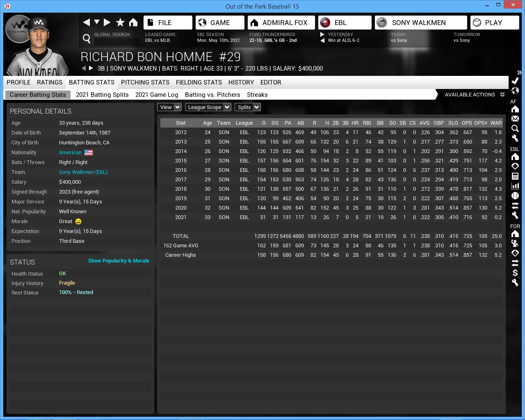
Task: Open the AF mail envelope icon
Action: point(515,119)
